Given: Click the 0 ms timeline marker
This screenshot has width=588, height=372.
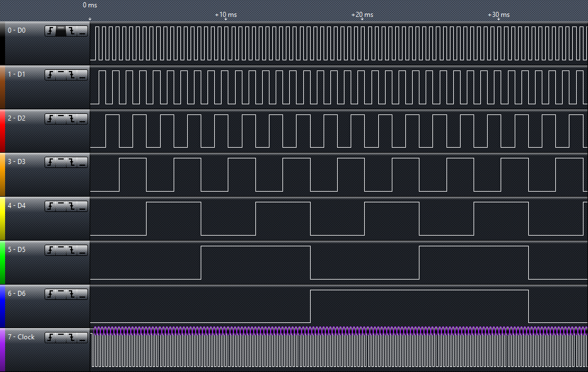Looking at the screenshot, I should [x=90, y=5].
